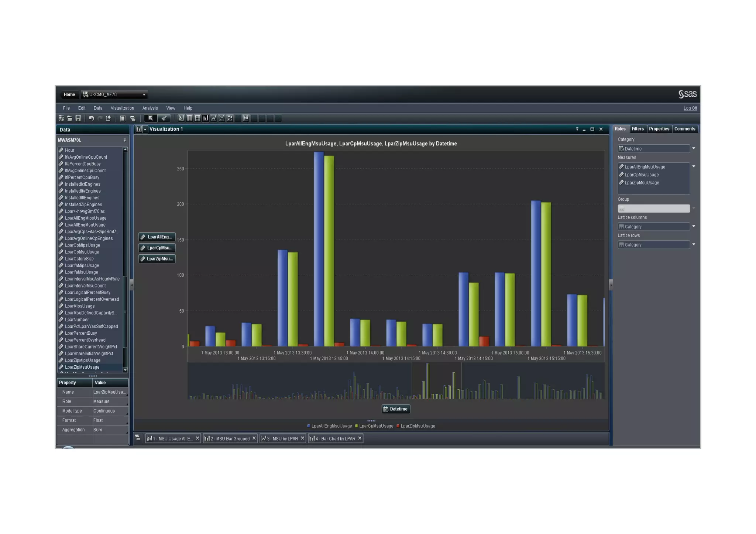Screen dimensions: 756x534
Task: Click the undo arrow icon
Action: [91, 118]
